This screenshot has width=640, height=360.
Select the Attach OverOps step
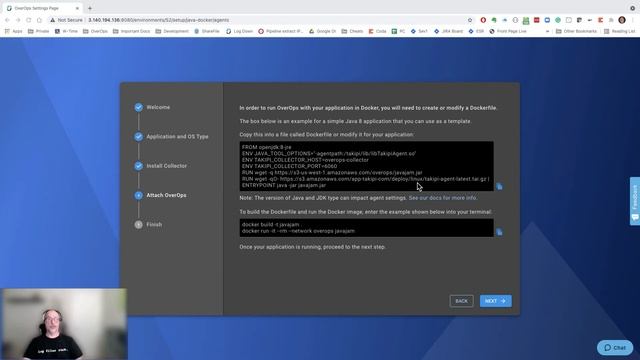[167, 196]
